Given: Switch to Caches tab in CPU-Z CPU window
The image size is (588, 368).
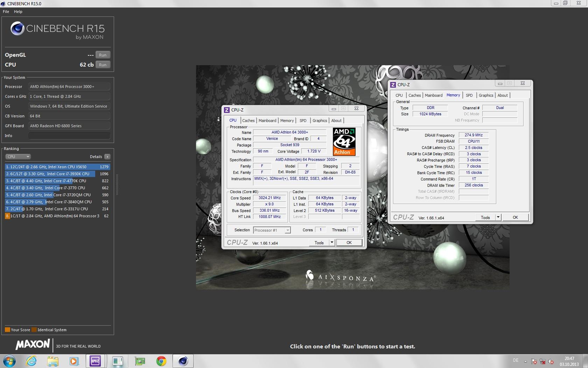Looking at the screenshot, I should tap(248, 121).
